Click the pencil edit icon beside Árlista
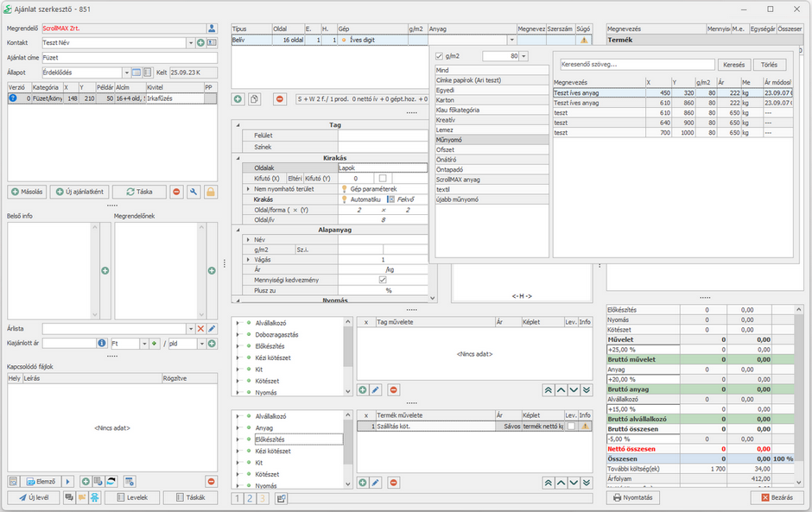The image size is (812, 512). [212, 329]
